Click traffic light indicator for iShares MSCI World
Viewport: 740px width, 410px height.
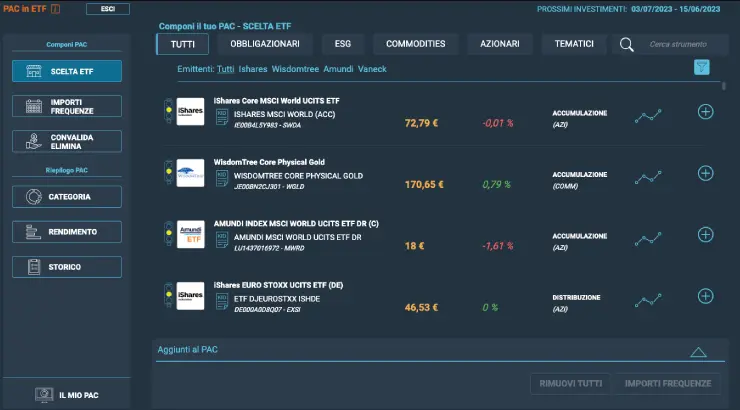(x=168, y=111)
